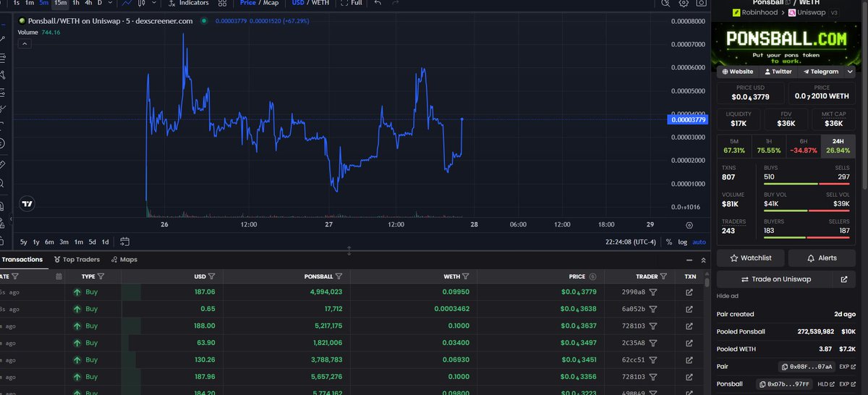Open the chart in Full screen

(x=351, y=3)
